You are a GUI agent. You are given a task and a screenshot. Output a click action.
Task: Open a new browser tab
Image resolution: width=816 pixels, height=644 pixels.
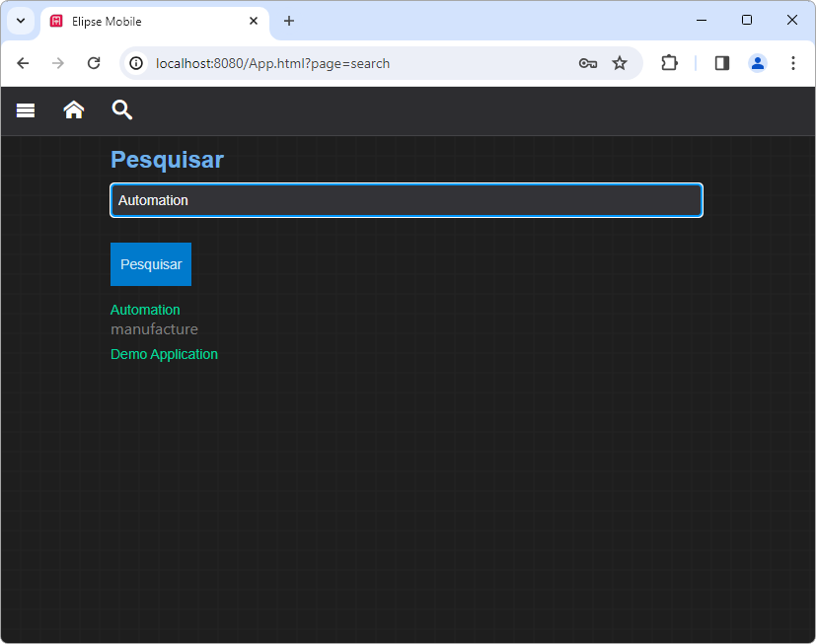click(289, 21)
